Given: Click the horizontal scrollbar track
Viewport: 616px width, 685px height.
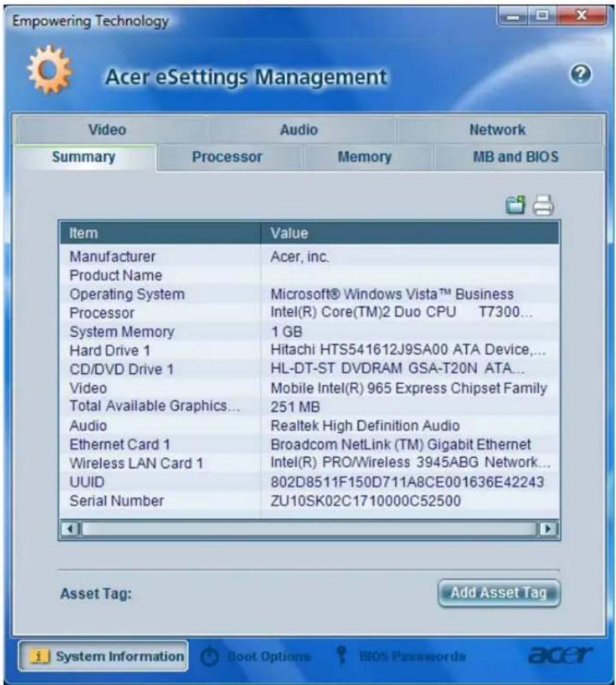Looking at the screenshot, I should (309, 529).
